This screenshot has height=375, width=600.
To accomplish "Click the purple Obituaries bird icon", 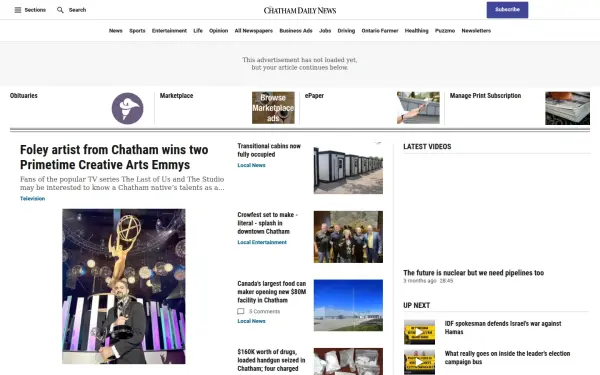I will pyautogui.click(x=127, y=108).
